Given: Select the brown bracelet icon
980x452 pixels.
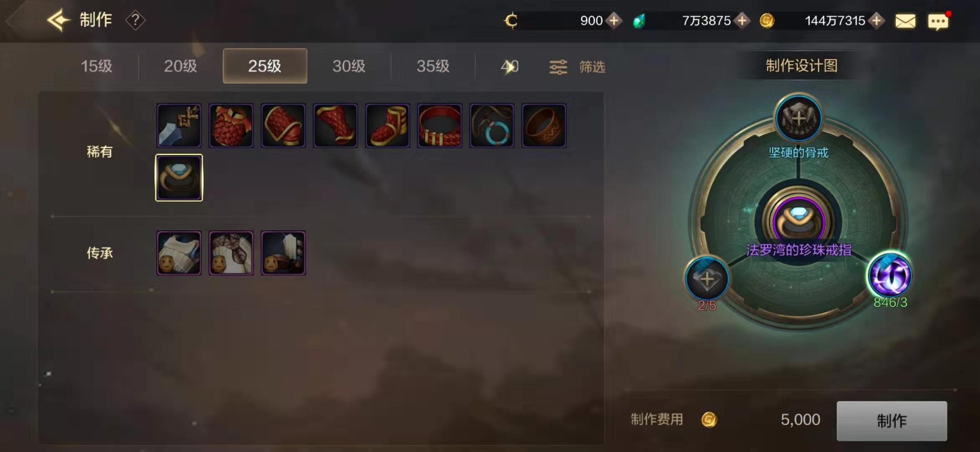Looking at the screenshot, I should pos(544,126).
